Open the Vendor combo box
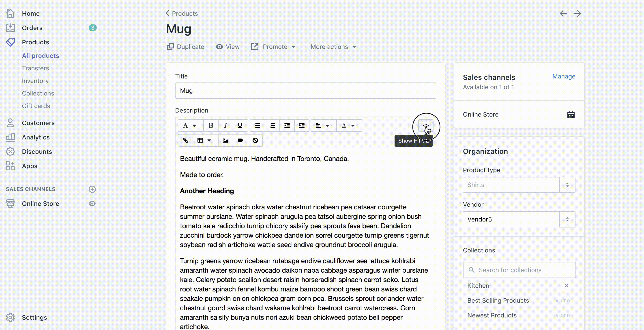 [x=519, y=219]
